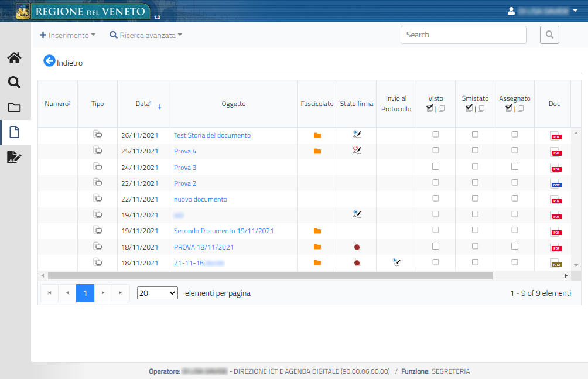Open the Prova 3 document link

185,168
